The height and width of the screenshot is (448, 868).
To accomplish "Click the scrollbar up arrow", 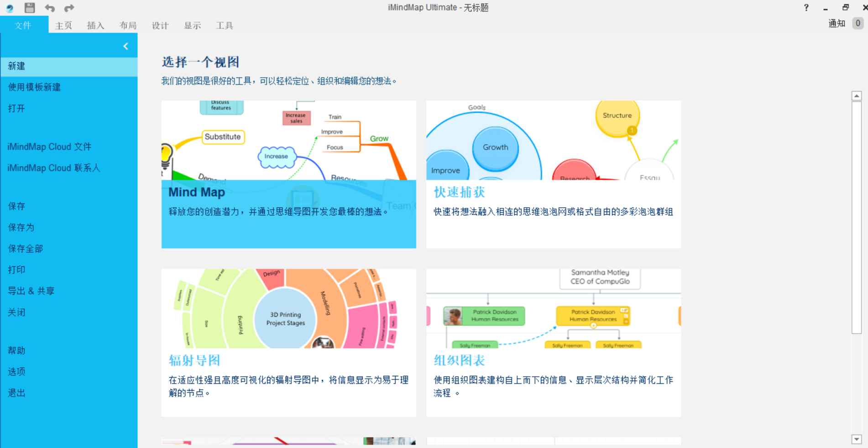I will pyautogui.click(x=857, y=96).
